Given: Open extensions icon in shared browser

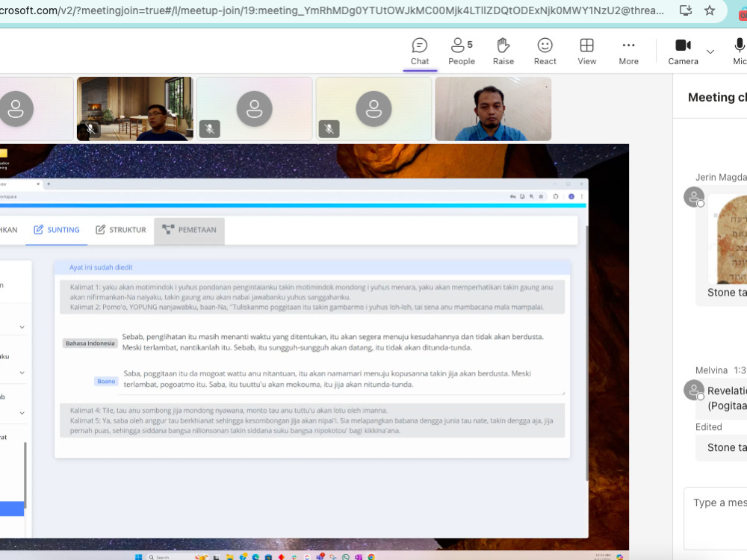Looking at the screenshot, I should pyautogui.click(x=556, y=196).
